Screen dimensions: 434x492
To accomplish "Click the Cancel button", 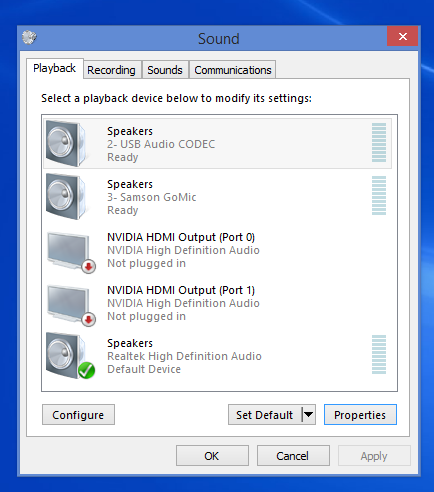I will tap(293, 456).
